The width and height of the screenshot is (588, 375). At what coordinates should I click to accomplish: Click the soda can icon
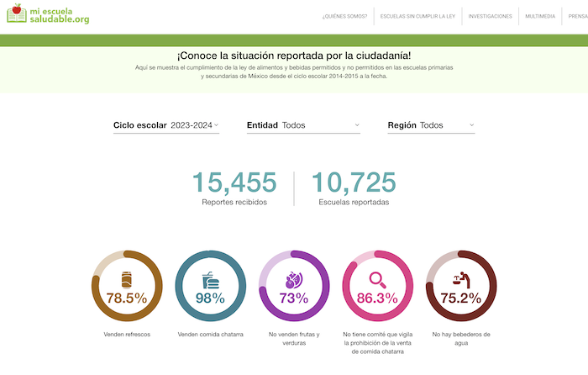126,278
